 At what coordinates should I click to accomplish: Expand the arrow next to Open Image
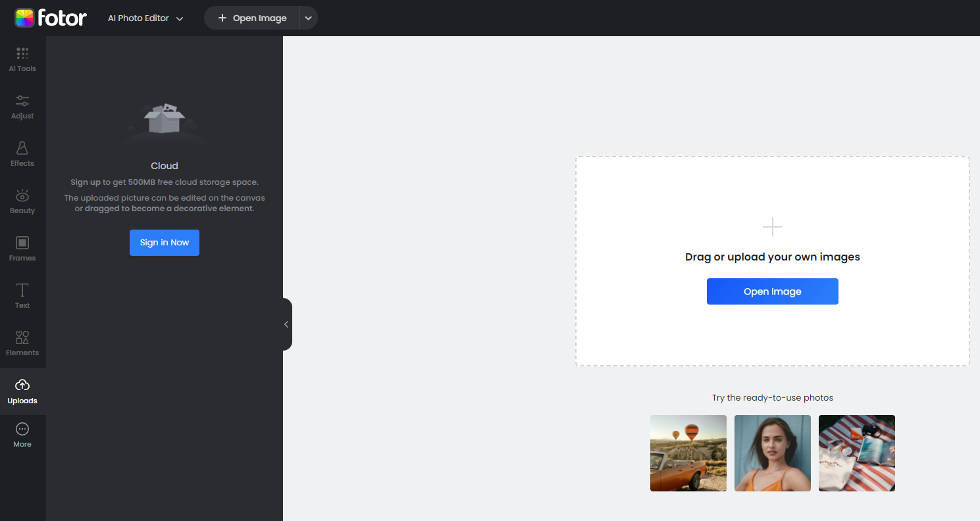tap(308, 18)
